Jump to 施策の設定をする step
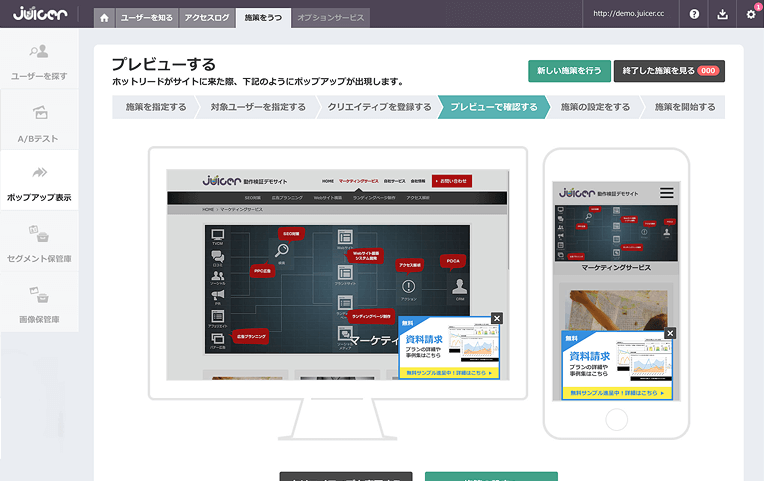Image resolution: width=764 pixels, height=481 pixels. pos(595,107)
